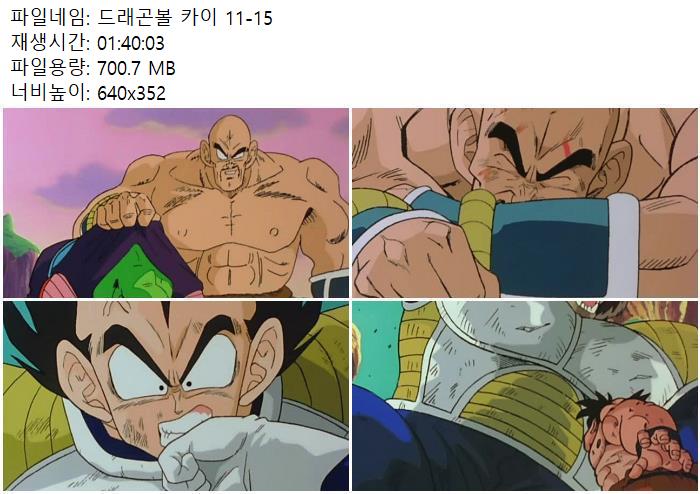Select the bottom-left thumbnail of the spiky-haired character
The image size is (700, 494).
coord(176,396)
